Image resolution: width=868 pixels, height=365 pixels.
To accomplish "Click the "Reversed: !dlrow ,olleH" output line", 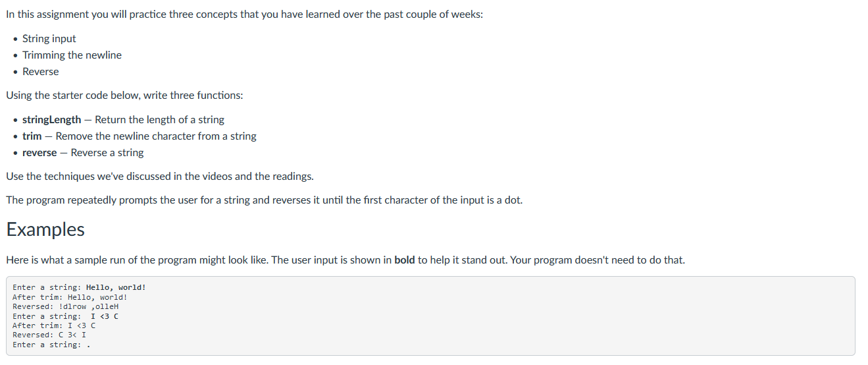I will click(65, 306).
